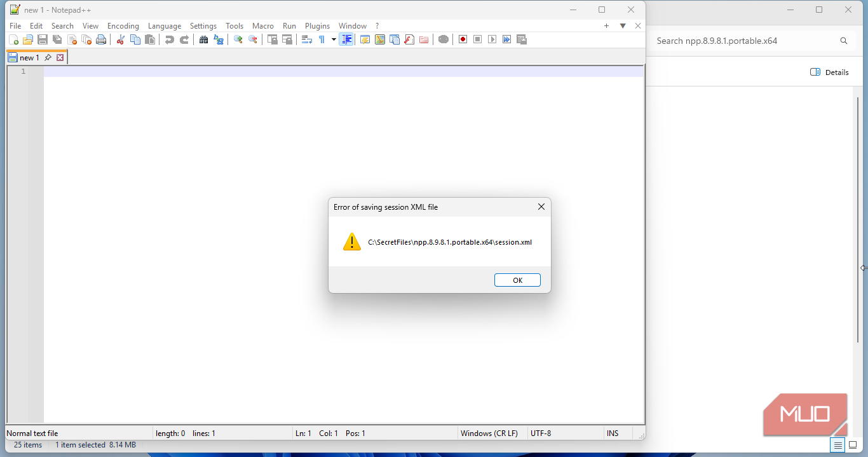
Task: Click the Start Recording macro icon
Action: pos(463,39)
